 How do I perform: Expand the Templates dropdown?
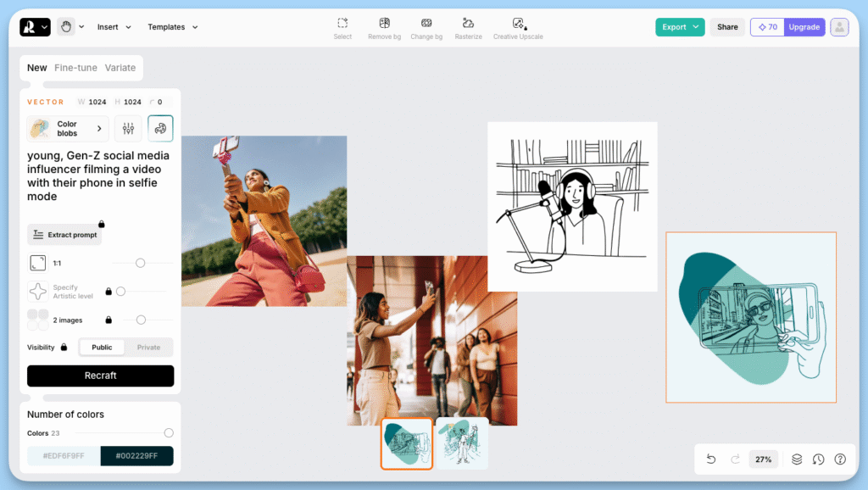pos(173,26)
